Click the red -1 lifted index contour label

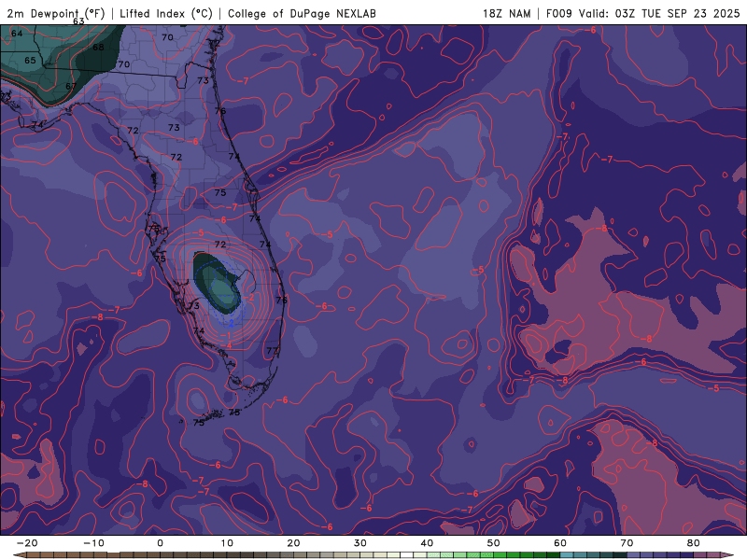click(x=227, y=336)
